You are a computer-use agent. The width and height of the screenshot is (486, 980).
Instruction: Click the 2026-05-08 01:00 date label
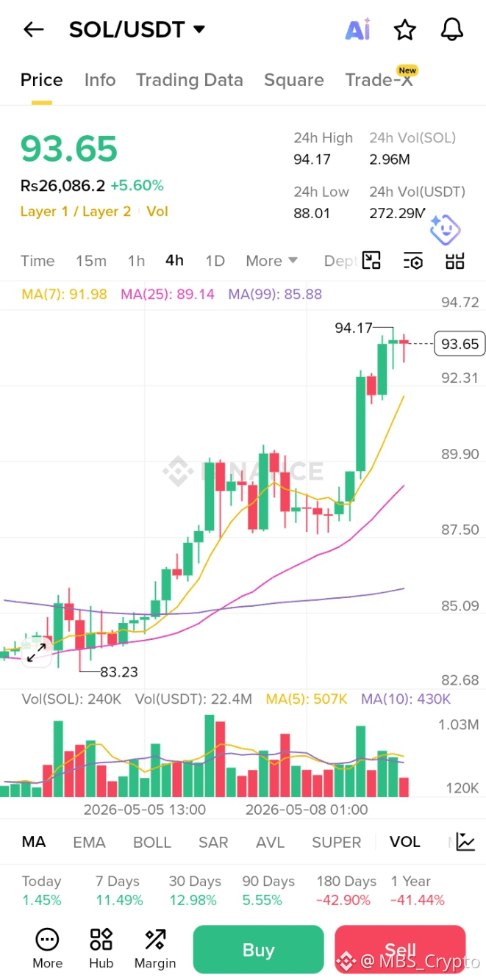pos(307,810)
